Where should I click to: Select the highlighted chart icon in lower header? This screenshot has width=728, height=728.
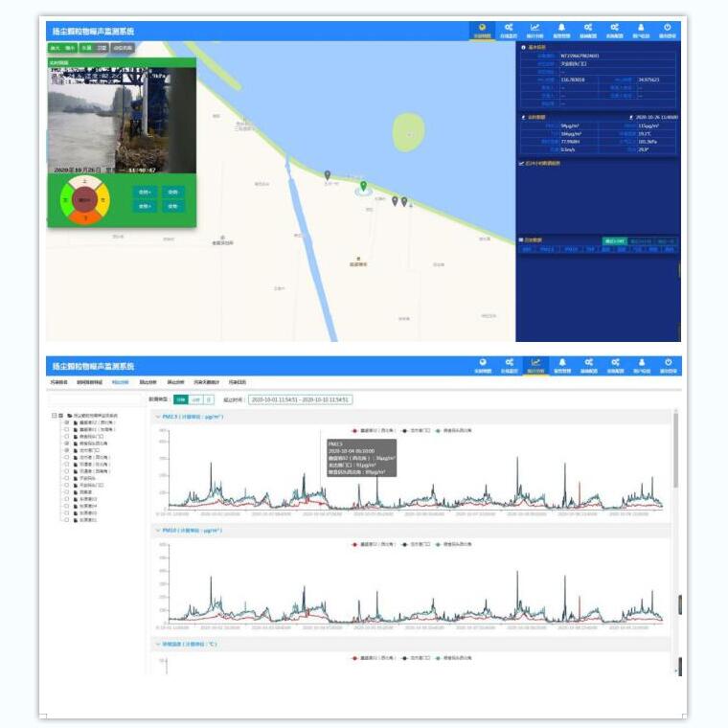(535, 364)
